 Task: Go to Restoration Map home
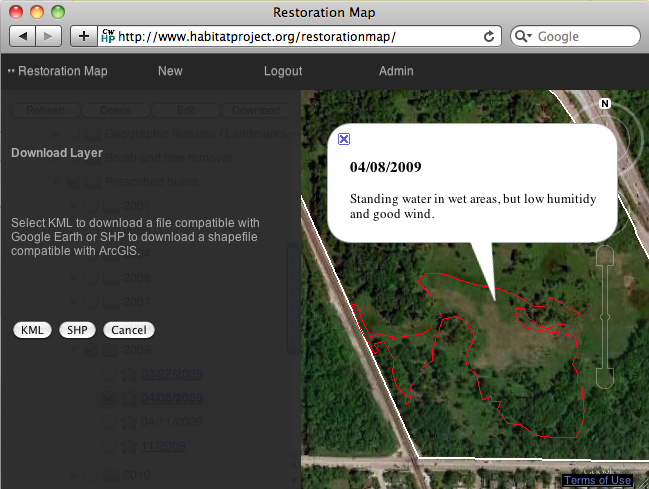[62, 71]
